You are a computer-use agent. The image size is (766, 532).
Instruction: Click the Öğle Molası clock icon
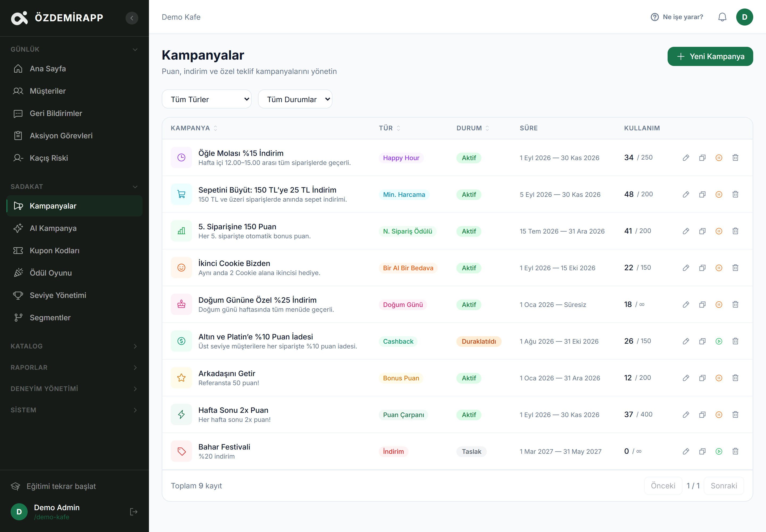coord(181,157)
